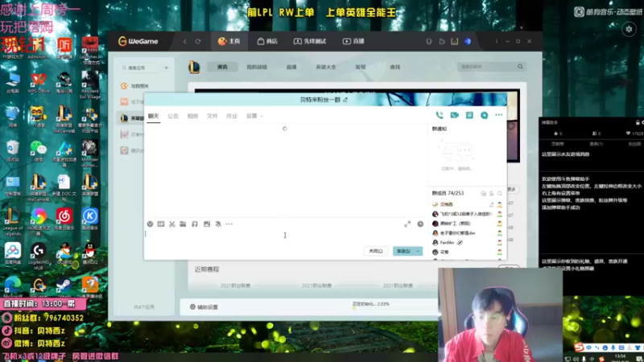Search group members magnifier icon
Screen dimensions: 644x362
click(x=500, y=193)
